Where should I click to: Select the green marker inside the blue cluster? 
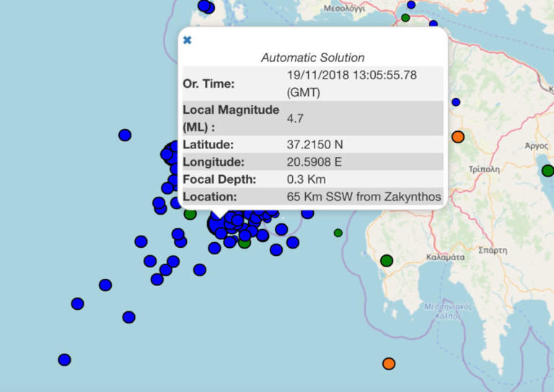(x=245, y=243)
